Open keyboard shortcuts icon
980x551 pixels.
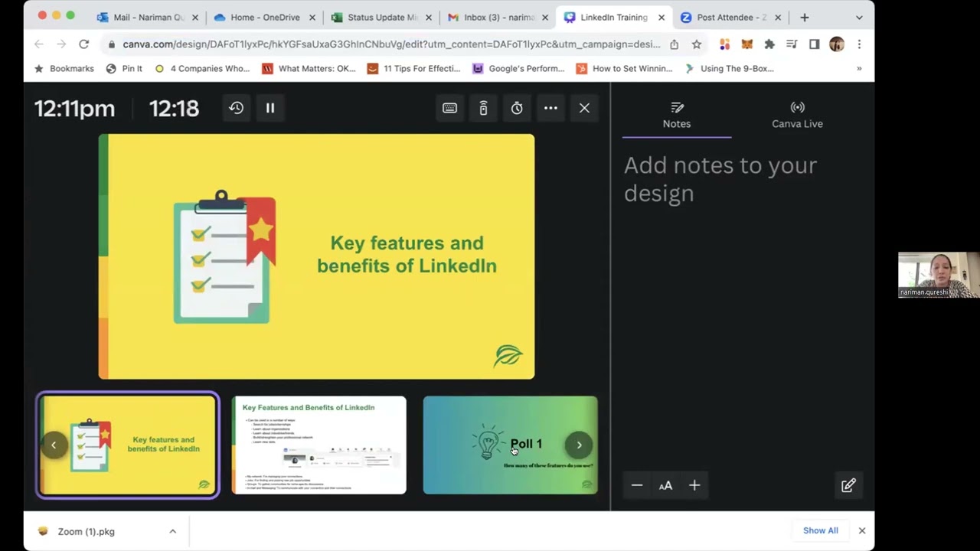pos(449,108)
